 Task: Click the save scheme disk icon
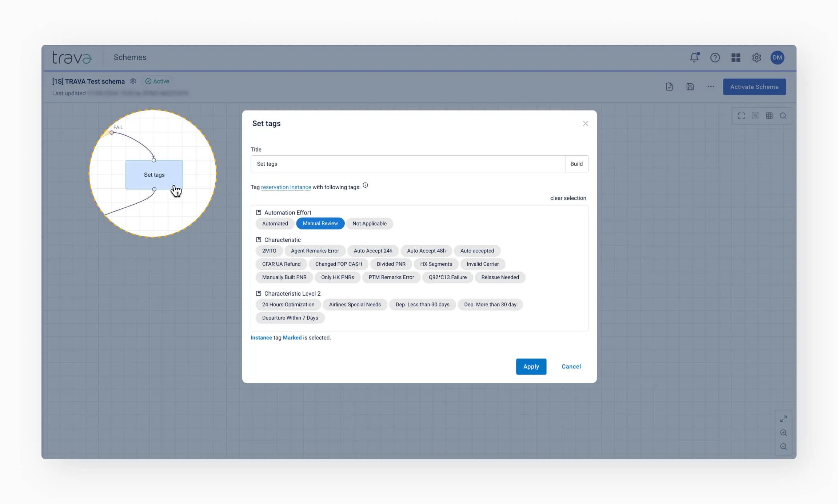(x=690, y=87)
